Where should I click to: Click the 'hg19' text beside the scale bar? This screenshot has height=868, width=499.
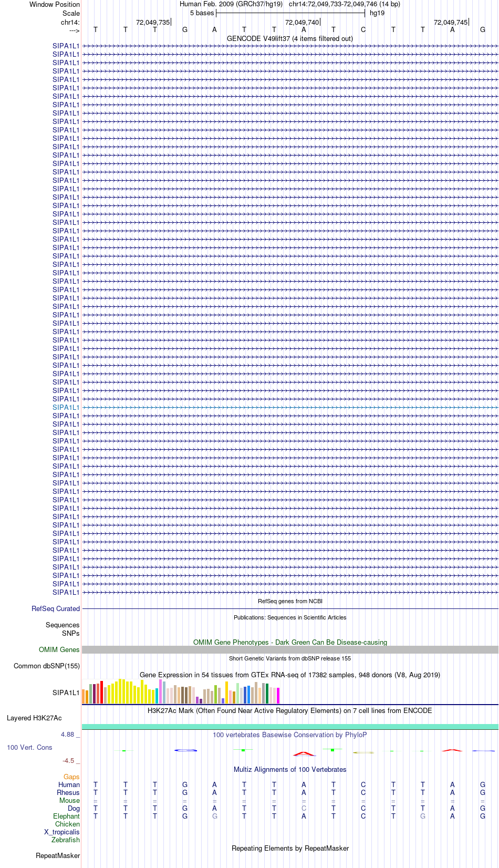(x=377, y=13)
